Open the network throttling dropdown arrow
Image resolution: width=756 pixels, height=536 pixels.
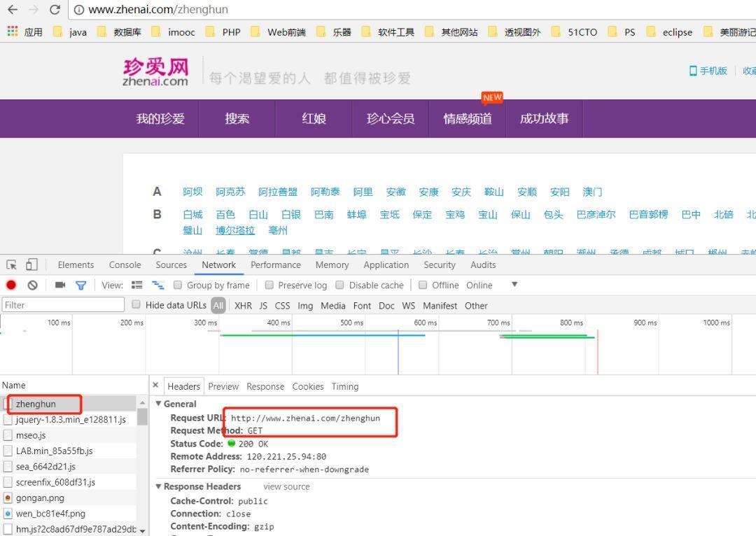(514, 284)
